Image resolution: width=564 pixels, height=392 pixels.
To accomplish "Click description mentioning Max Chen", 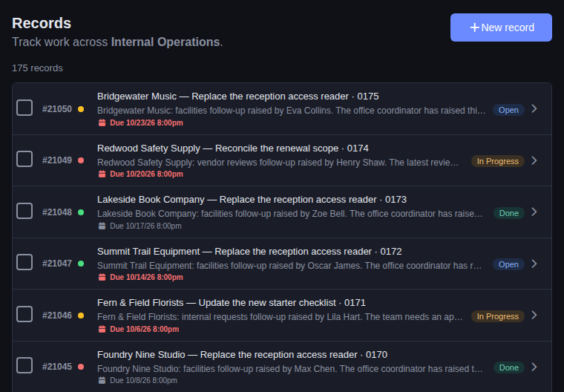I will (290, 368).
